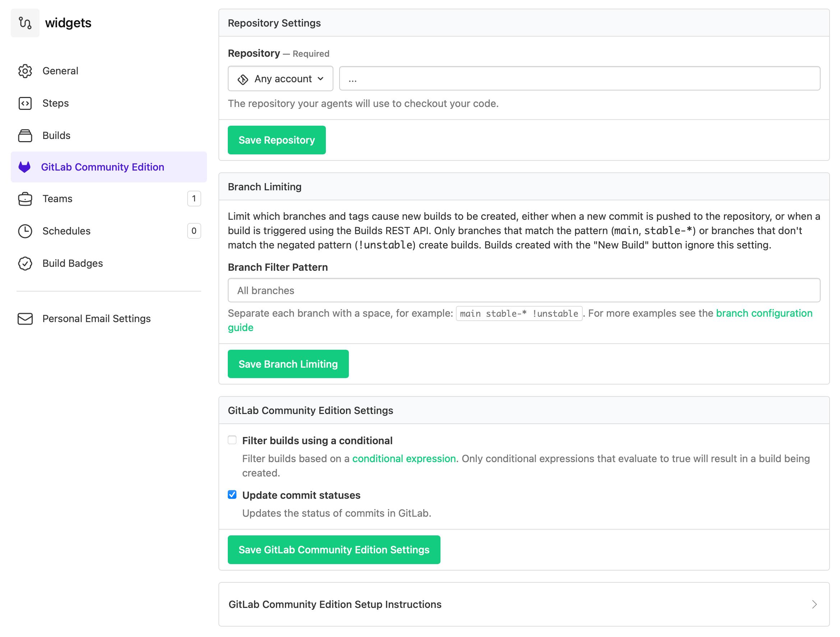The image size is (840, 637).
Task: Click the repository provider icon inside Any account
Action: (243, 79)
